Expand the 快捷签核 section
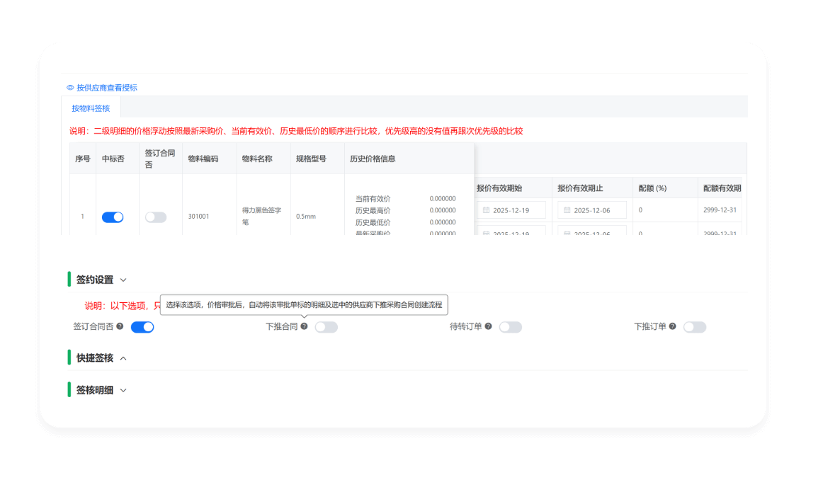This screenshot has width=823, height=504. tap(124, 357)
